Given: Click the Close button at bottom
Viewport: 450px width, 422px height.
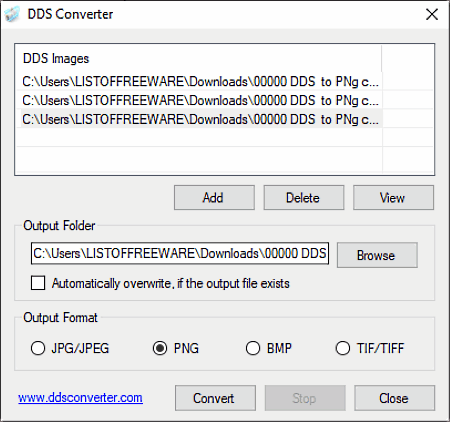Looking at the screenshot, I should (394, 398).
